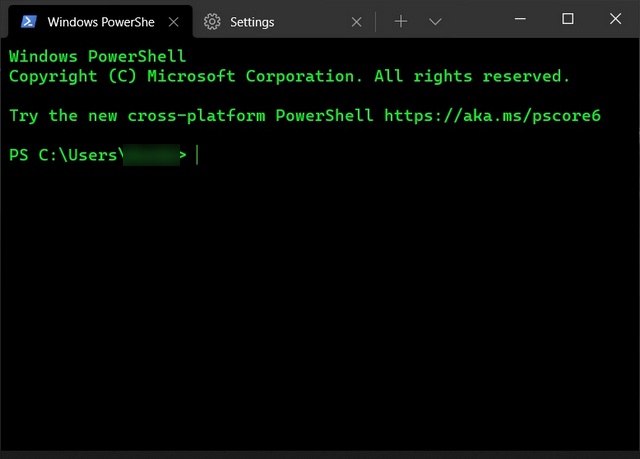Click the blinking cursor after the prompt
This screenshot has width=640, height=459.
(x=198, y=155)
